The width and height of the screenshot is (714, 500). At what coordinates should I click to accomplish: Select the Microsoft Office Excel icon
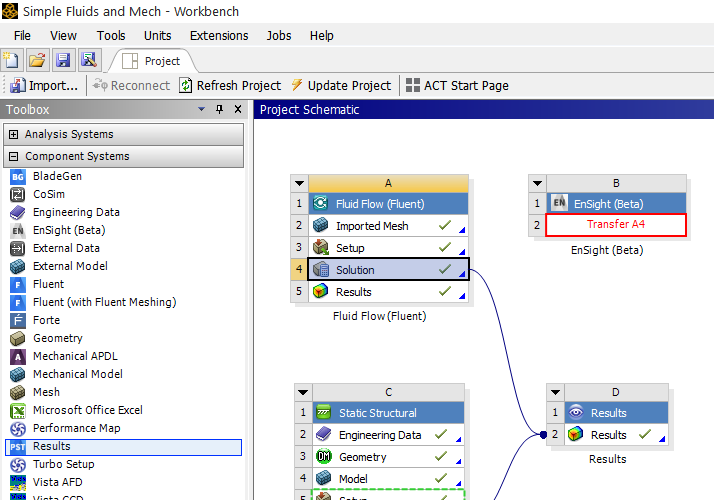click(18, 410)
